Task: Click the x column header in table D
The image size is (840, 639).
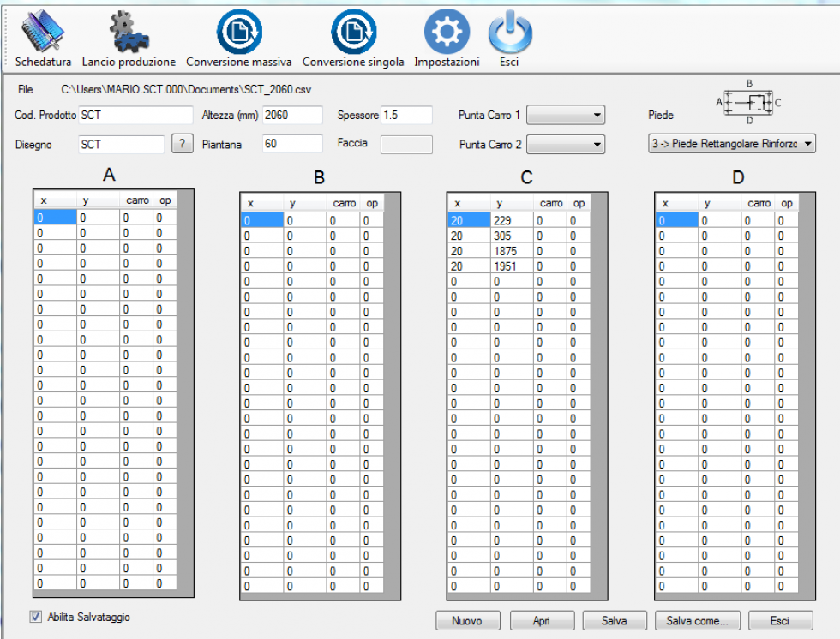Action: 676,203
